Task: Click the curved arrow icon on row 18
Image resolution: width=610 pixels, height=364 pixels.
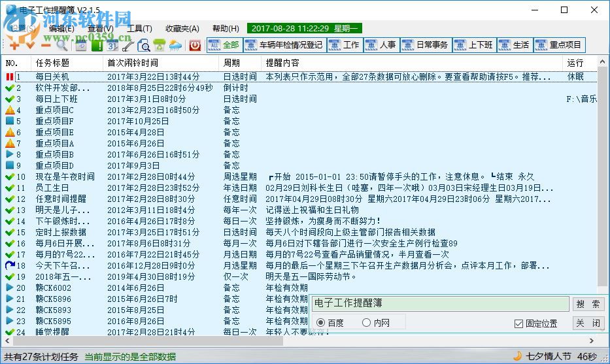Action: click(x=10, y=265)
